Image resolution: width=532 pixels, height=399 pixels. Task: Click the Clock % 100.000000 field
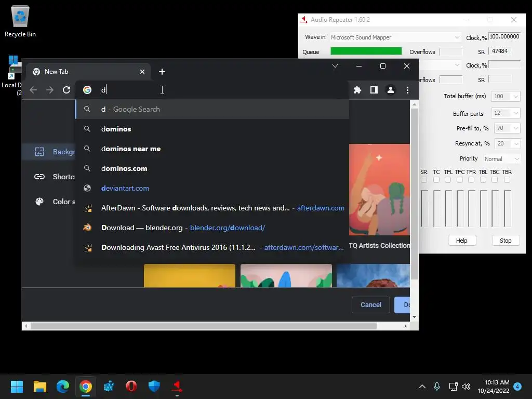point(504,37)
